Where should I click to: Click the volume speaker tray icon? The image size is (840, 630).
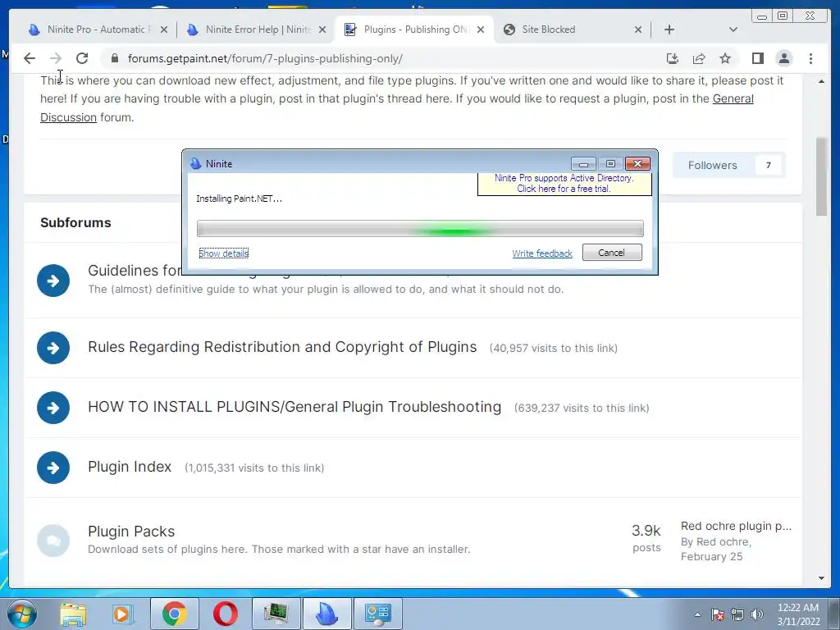(x=757, y=614)
